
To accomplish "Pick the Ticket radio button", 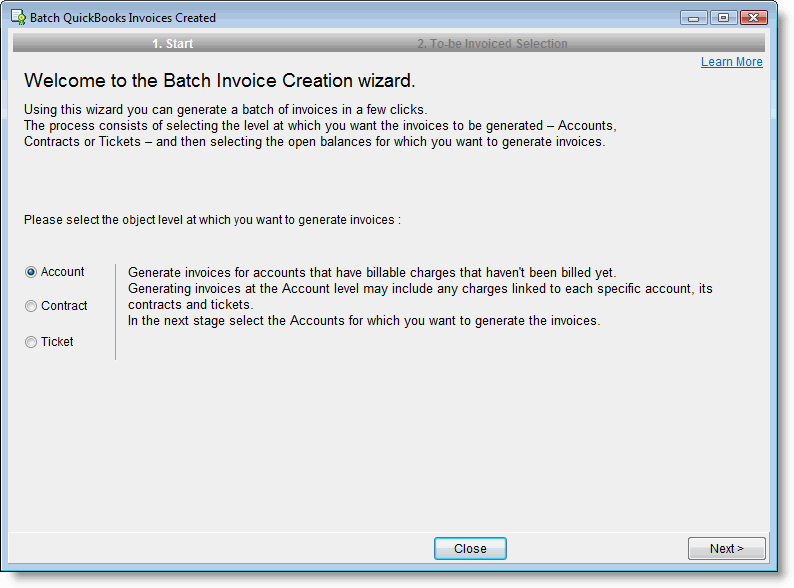I will (31, 342).
